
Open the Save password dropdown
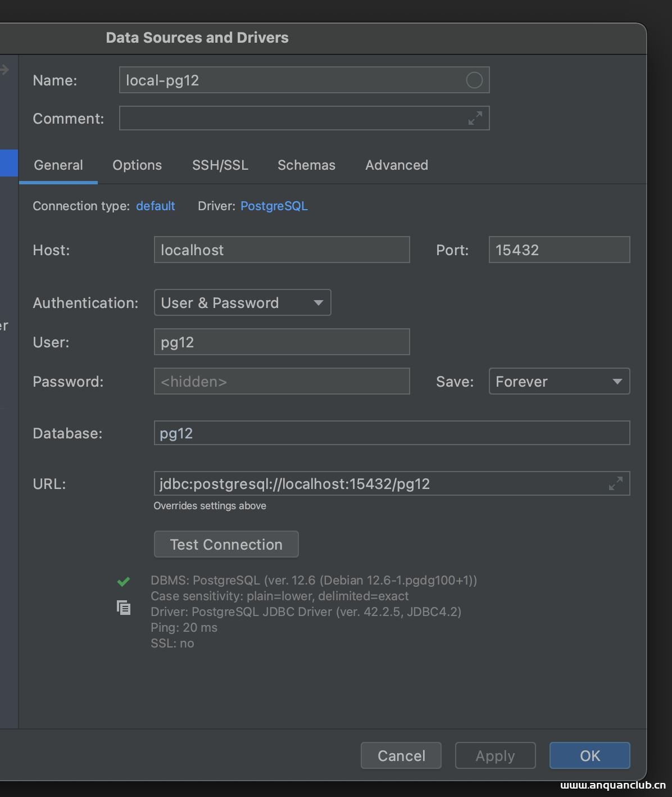(559, 381)
